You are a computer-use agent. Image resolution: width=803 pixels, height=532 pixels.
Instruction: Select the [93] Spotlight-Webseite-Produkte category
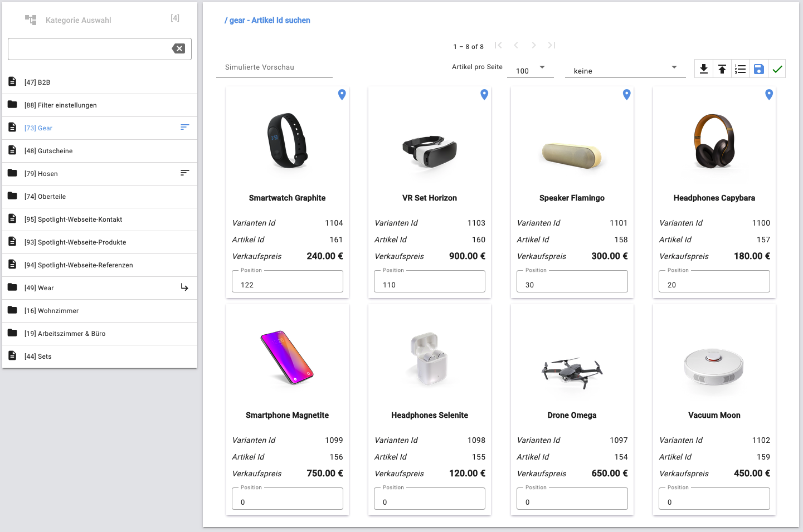pos(100,242)
